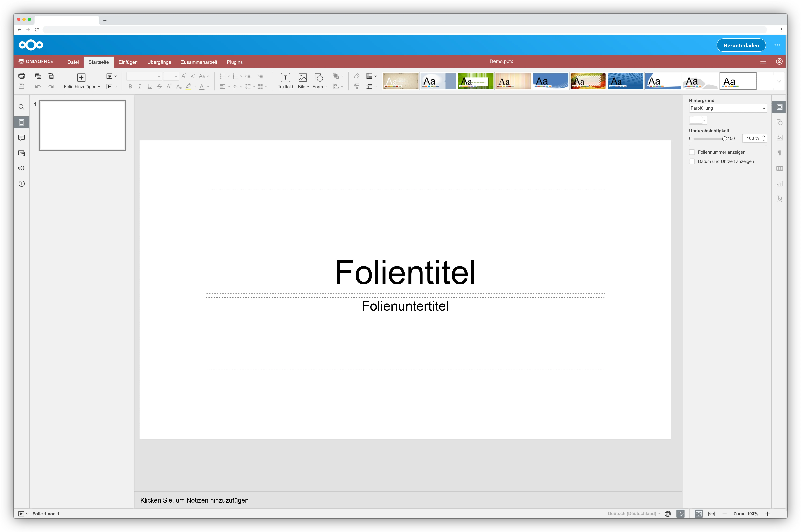Switch to the Zusammenarbeit tab

tap(199, 62)
